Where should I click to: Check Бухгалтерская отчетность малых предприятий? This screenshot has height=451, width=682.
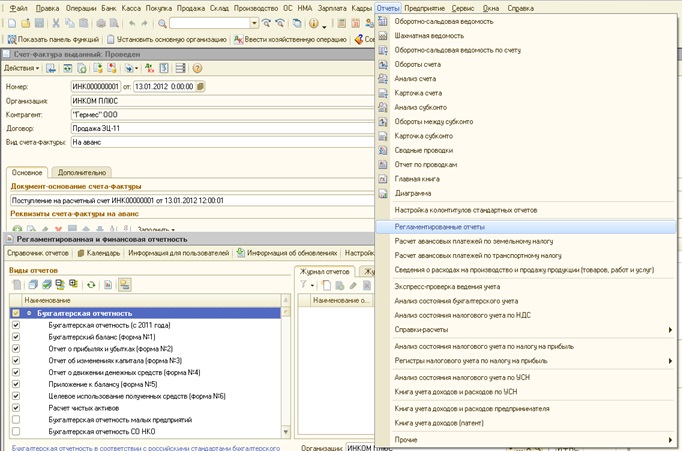16,420
